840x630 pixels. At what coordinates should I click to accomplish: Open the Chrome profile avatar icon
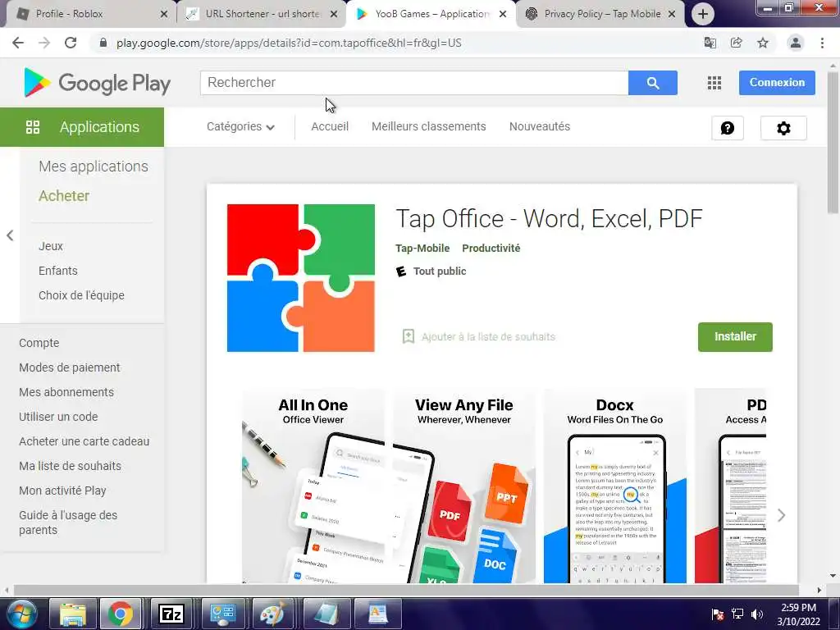(x=796, y=43)
